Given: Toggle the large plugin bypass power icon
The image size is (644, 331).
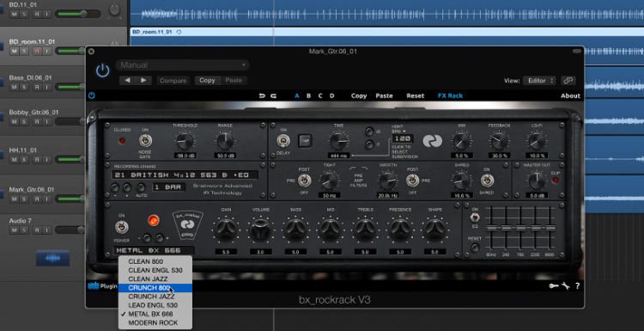Looking at the screenshot, I should click(103, 70).
